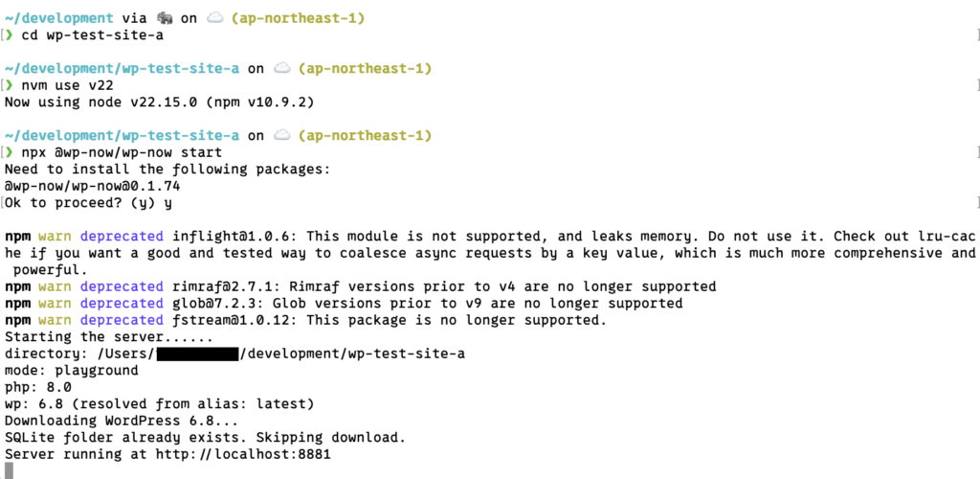Image resolution: width=980 pixels, height=479 pixels.
Task: Click the 'Ok to proceed? (y) y' line
Action: click(x=88, y=202)
